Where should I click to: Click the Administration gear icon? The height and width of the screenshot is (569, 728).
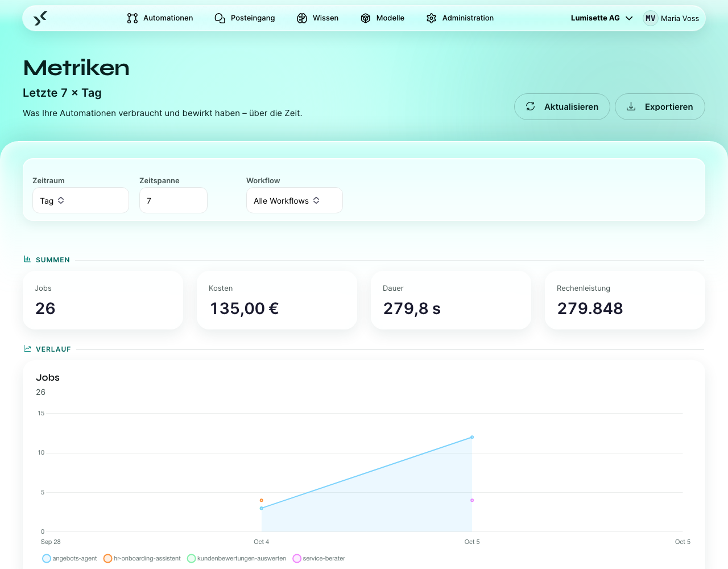[x=432, y=18]
